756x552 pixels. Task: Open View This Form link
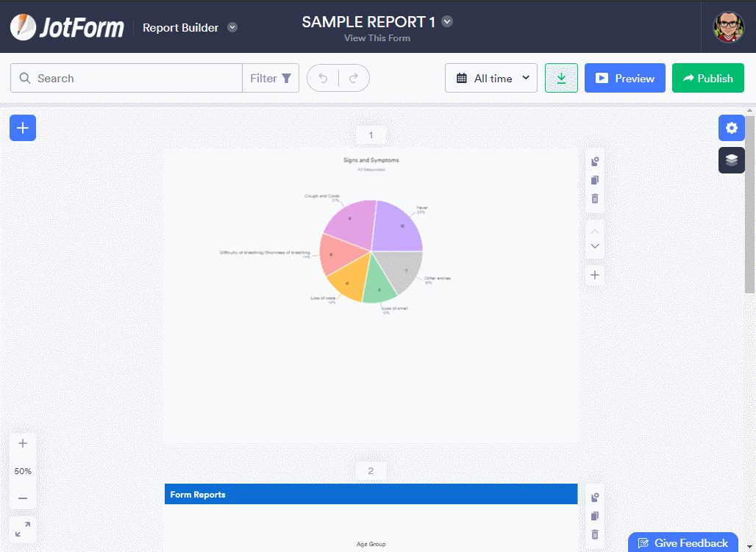(377, 38)
